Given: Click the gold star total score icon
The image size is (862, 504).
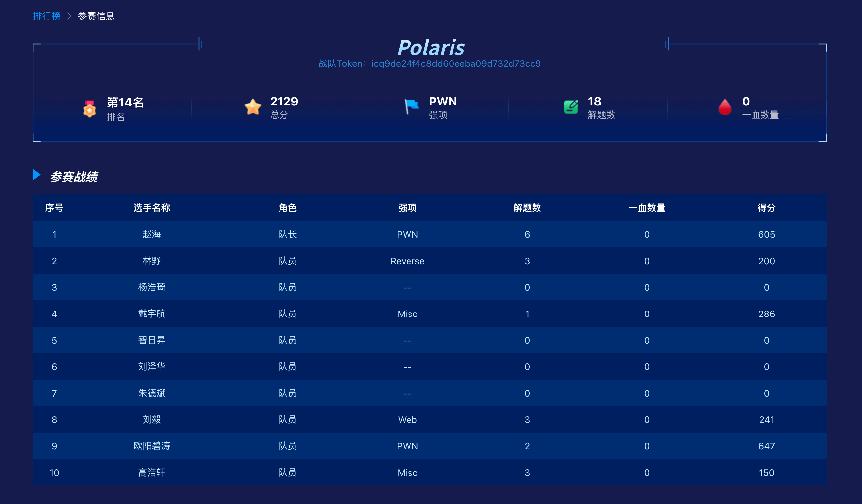Looking at the screenshot, I should coord(253,107).
